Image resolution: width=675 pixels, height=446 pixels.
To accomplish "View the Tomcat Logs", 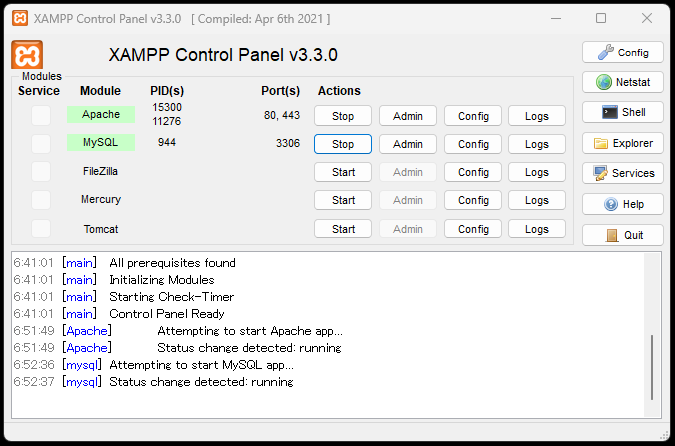I will [537, 229].
